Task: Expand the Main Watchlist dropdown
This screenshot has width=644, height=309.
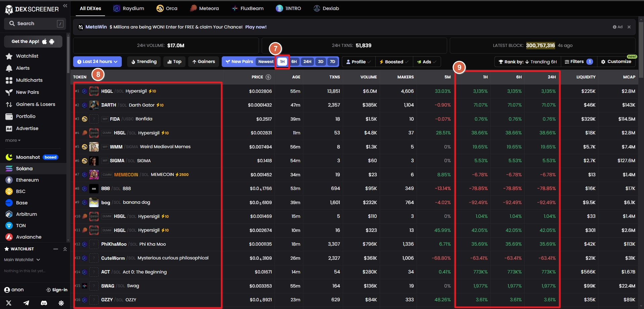Action: [22, 260]
